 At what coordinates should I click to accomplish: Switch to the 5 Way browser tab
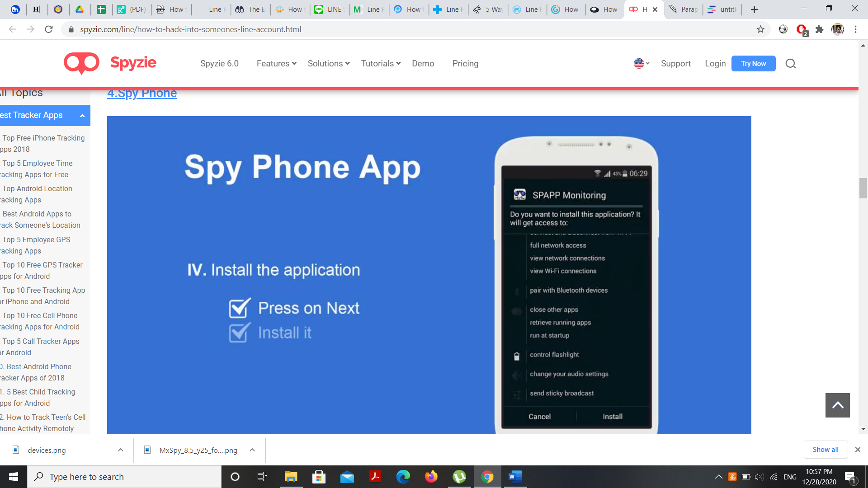pyautogui.click(x=488, y=9)
